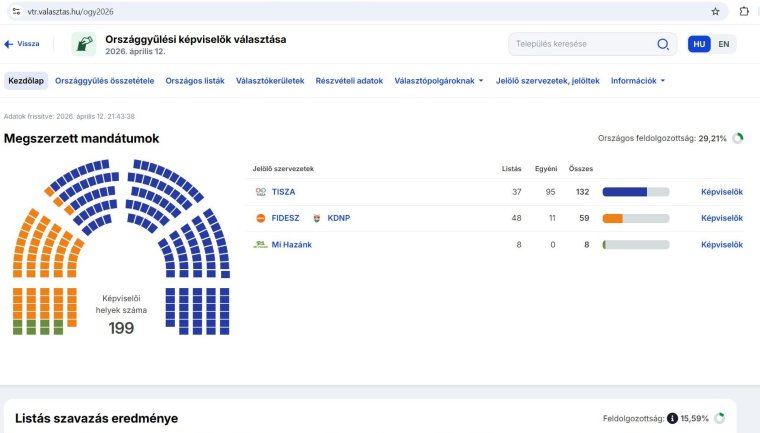Open Képviselők link in TISZA row
The width and height of the screenshot is (760, 433).
[x=722, y=192]
